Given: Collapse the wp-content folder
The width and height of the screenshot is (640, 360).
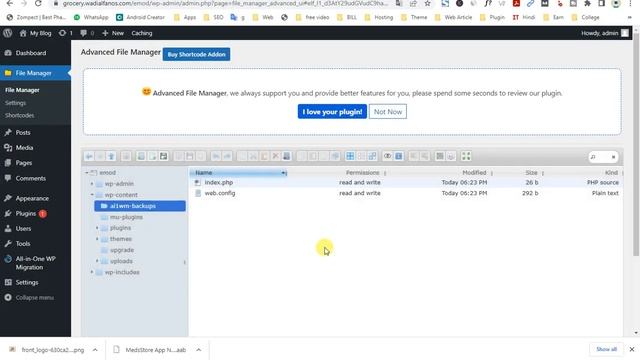Looking at the screenshot, I should 92,195.
